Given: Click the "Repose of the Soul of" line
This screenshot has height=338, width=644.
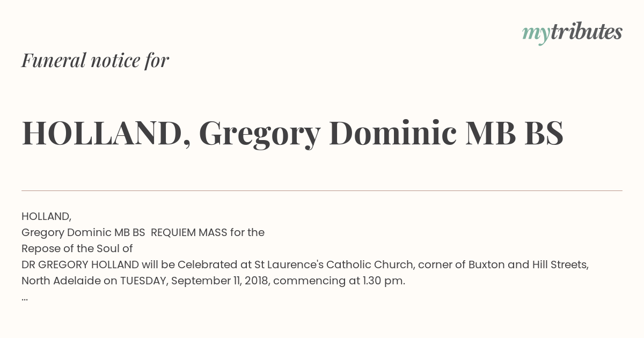Looking at the screenshot, I should [77, 248].
